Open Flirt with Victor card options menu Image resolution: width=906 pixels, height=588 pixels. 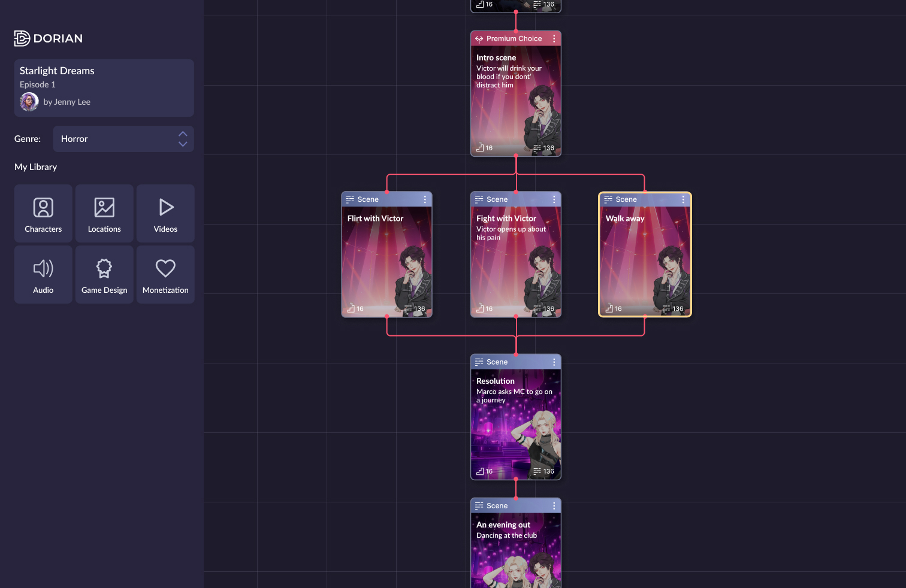pyautogui.click(x=425, y=199)
